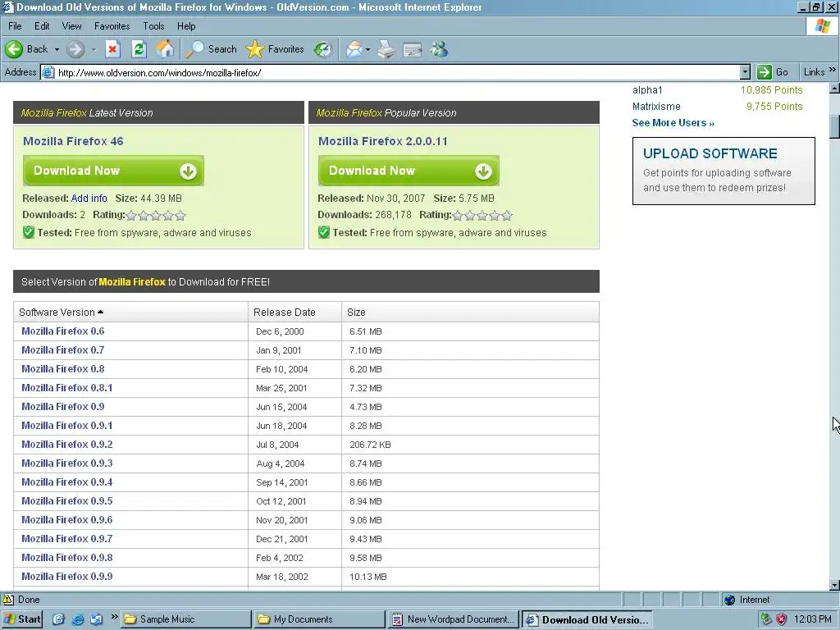Click the Windows flag logo
The image size is (840, 630).
822,25
